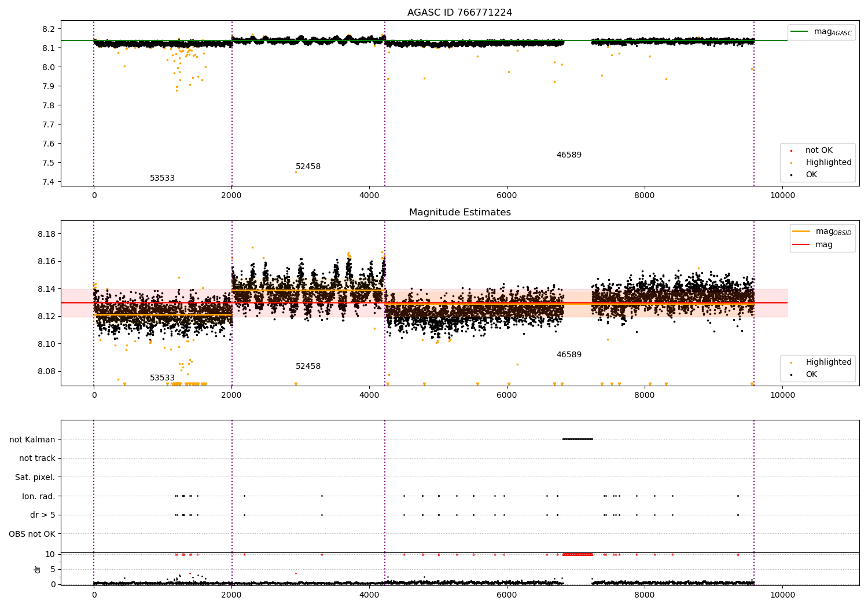Click the 'AGASC ID 766771224' plot title
This screenshot has height=608, width=868.
(x=459, y=13)
